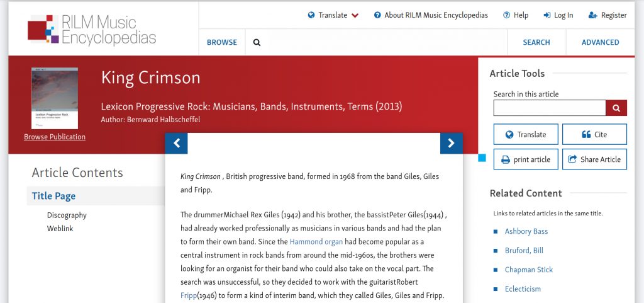The width and height of the screenshot is (644, 303).
Task: Click the RILM Music Encyclopedias logo
Action: point(92,30)
